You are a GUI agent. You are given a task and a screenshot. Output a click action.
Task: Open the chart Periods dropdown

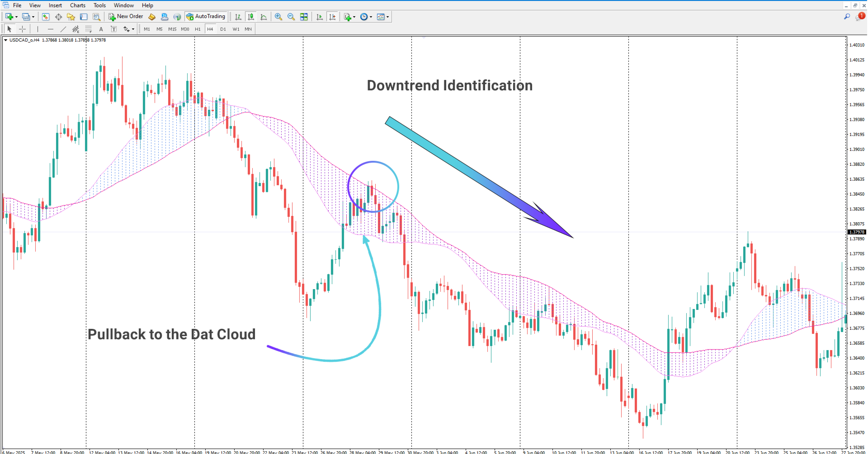366,17
